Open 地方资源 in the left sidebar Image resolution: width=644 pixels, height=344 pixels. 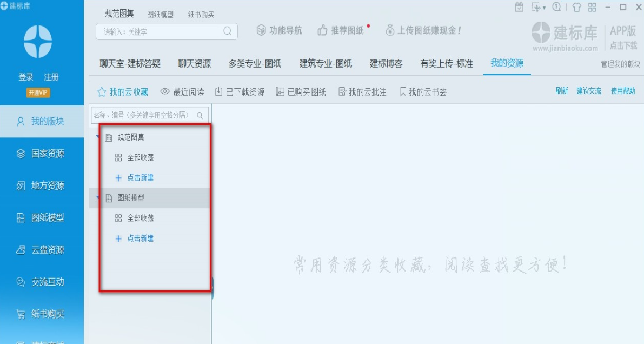point(42,186)
